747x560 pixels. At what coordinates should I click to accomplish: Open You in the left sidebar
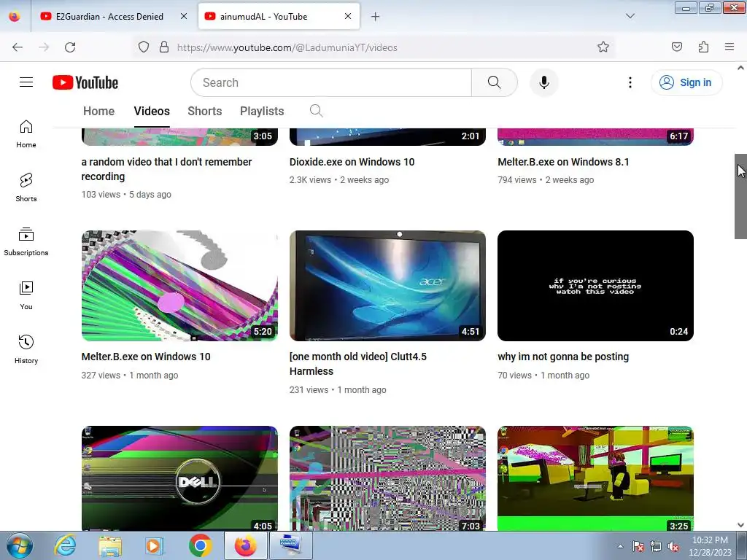click(x=26, y=296)
